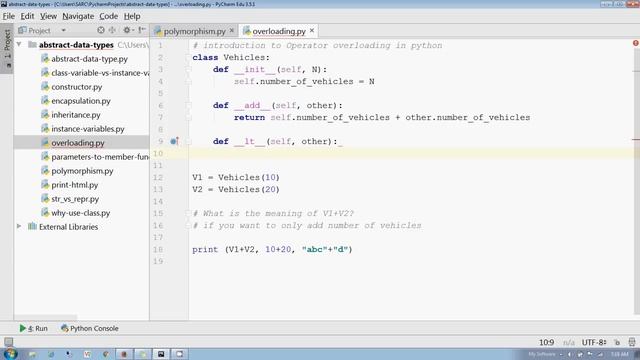
Task: Change the UTF-8 file encoding selector
Action: pyautogui.click(x=594, y=342)
